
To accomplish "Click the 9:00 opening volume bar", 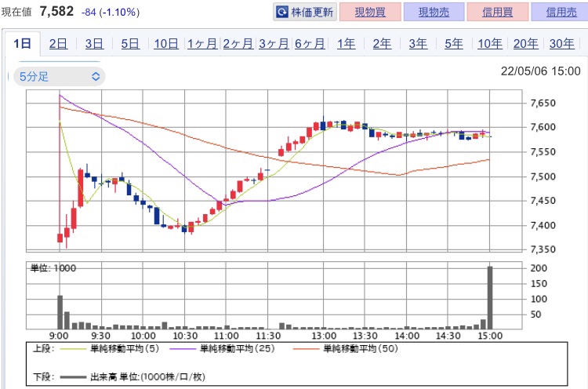I will tap(60, 312).
